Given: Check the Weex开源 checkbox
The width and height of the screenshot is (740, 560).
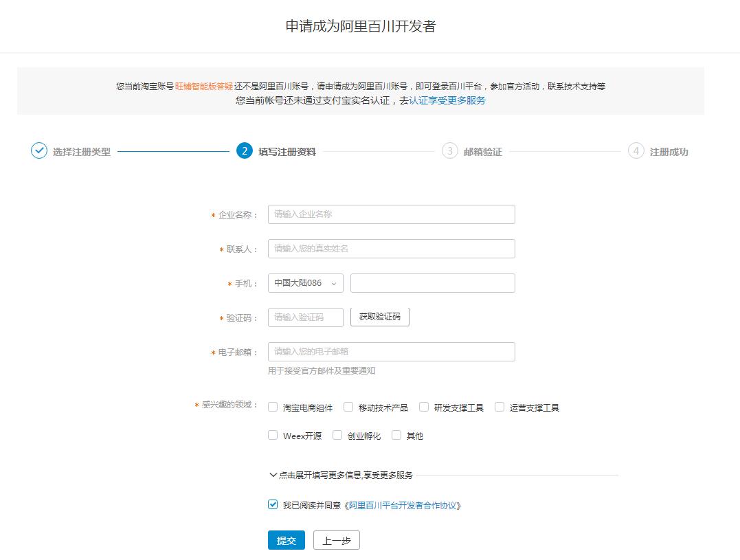Looking at the screenshot, I should [273, 435].
